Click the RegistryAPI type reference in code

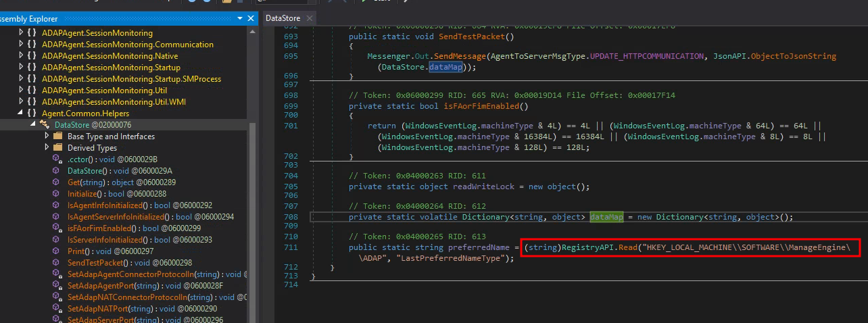coord(587,248)
